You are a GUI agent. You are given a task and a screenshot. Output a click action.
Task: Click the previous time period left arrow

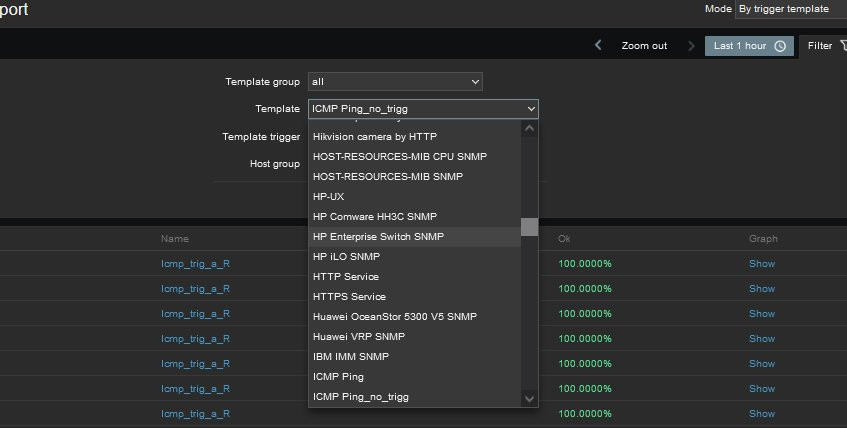point(598,46)
